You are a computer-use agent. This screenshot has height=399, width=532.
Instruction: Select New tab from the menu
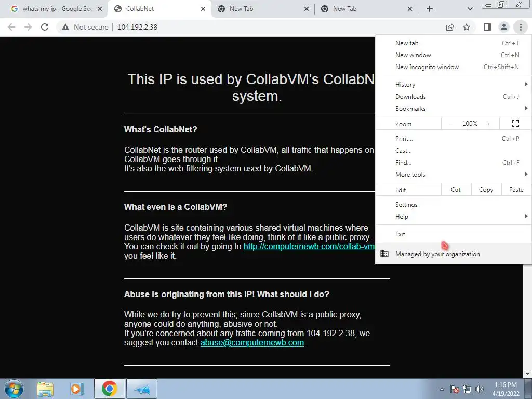(x=454, y=43)
